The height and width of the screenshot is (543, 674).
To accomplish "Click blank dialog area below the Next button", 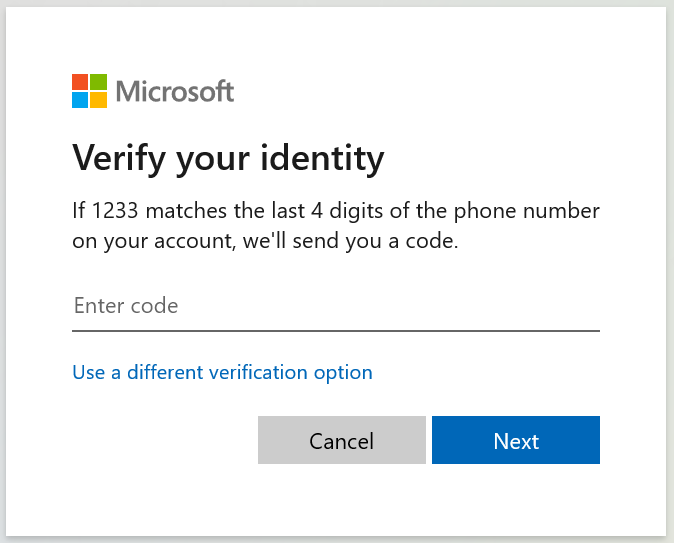I will pyautogui.click(x=516, y=499).
